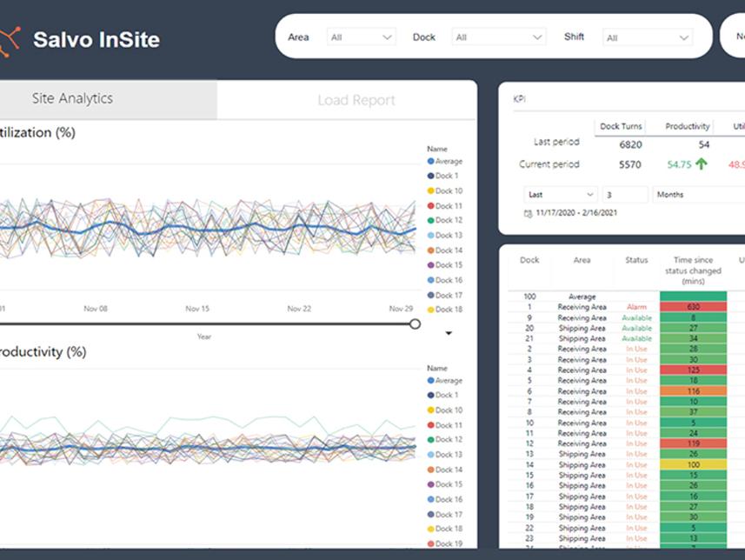This screenshot has width=745, height=560.
Task: Switch to the Site Analytics tab
Action: click(x=73, y=99)
